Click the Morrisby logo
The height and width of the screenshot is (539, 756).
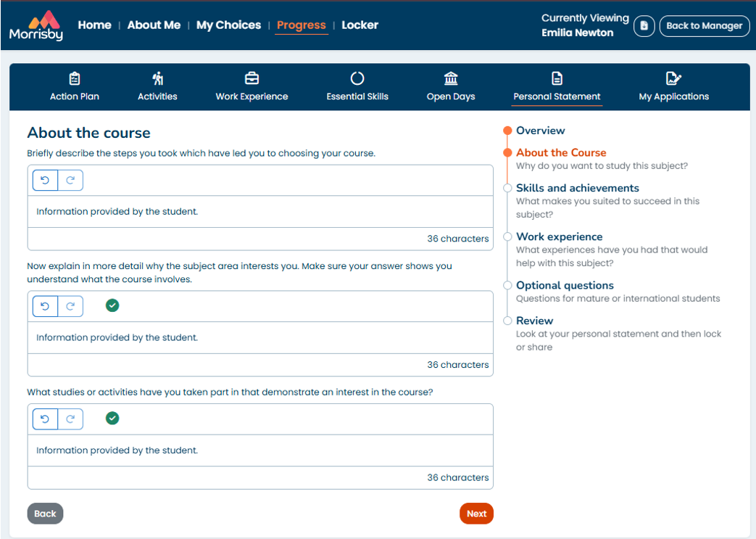[x=36, y=25]
